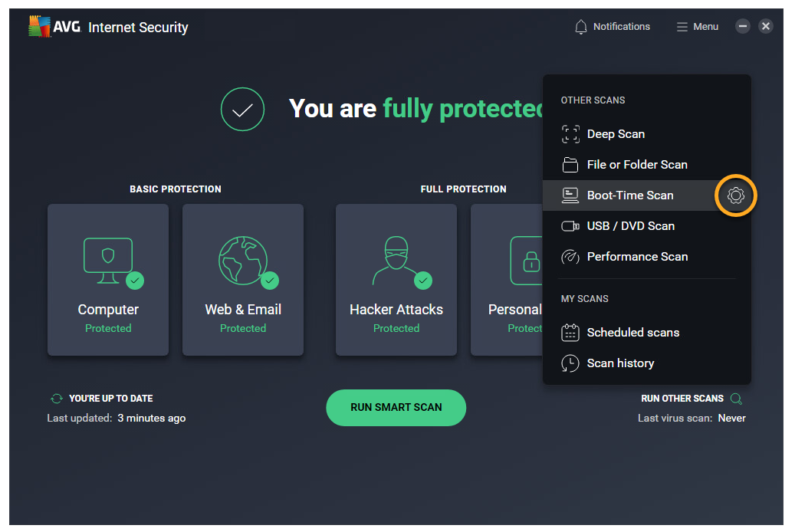The image size is (795, 532).
Task: Minimize the AVG window
Action: (x=742, y=26)
